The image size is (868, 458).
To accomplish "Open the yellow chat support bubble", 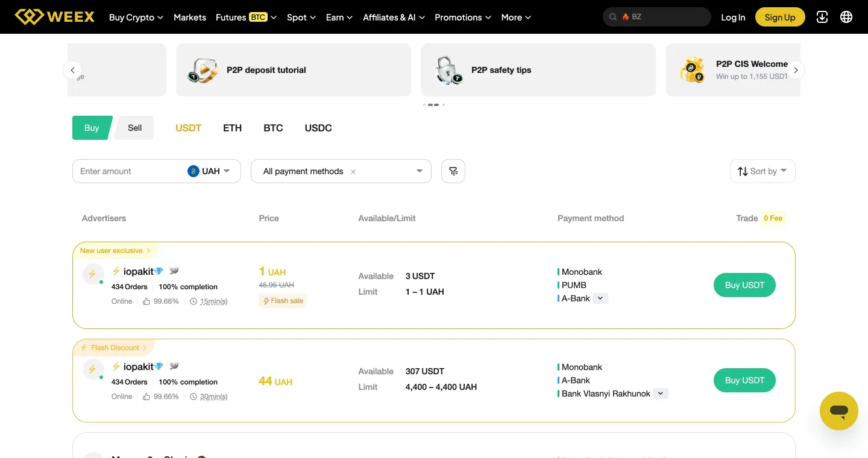I will pyautogui.click(x=839, y=411).
